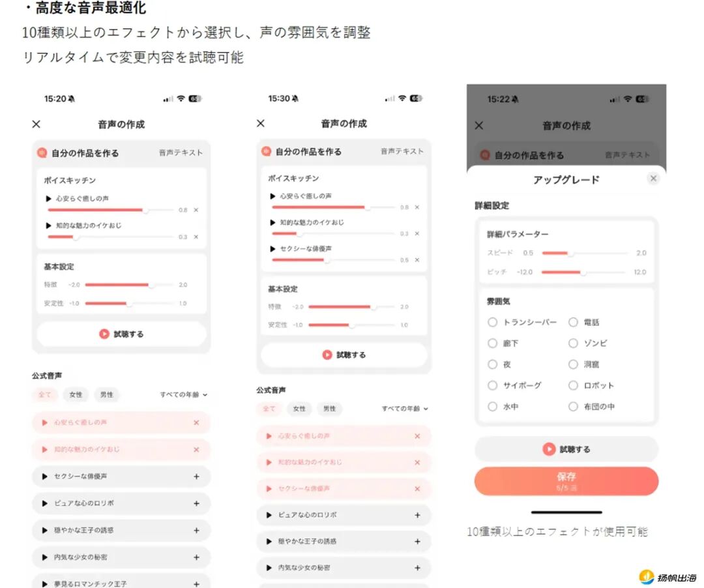The height and width of the screenshot is (588, 704).
Task: Filter by 女性 on 15:30 screen
Action: (x=299, y=409)
